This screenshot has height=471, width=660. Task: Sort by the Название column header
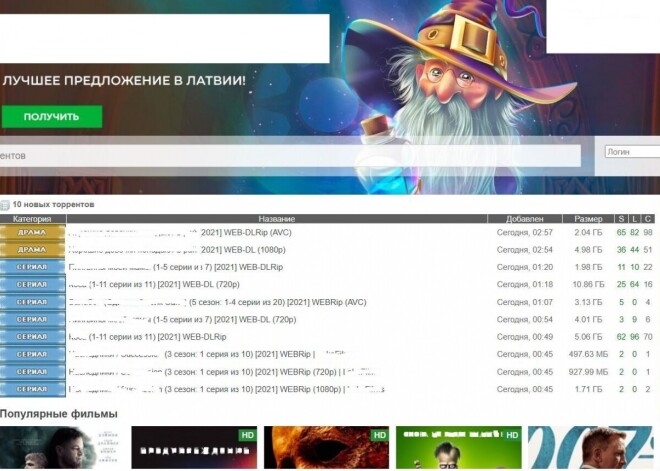[x=277, y=219]
